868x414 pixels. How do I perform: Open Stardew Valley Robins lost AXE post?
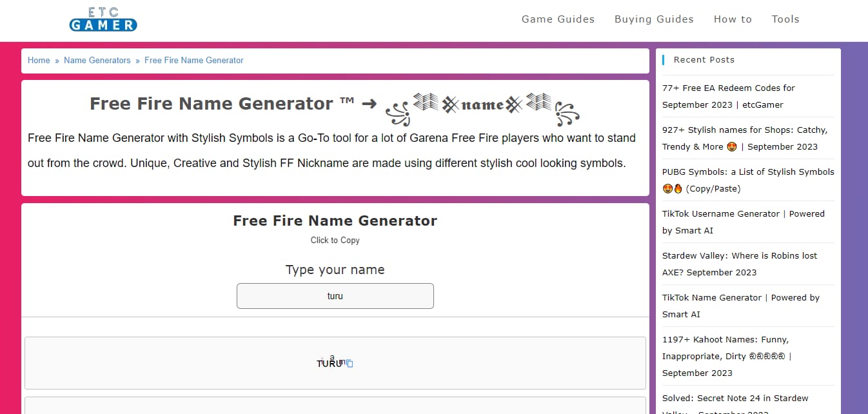[x=740, y=264]
